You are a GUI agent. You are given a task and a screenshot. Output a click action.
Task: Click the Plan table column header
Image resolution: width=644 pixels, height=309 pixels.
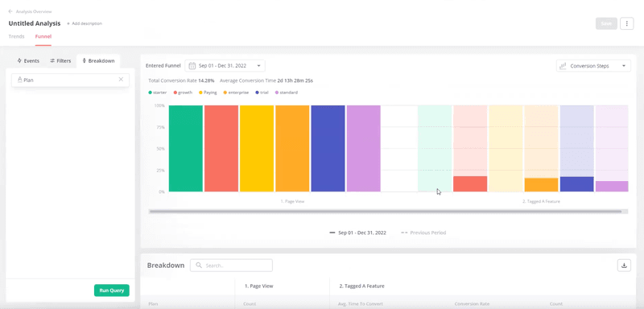[152, 304]
